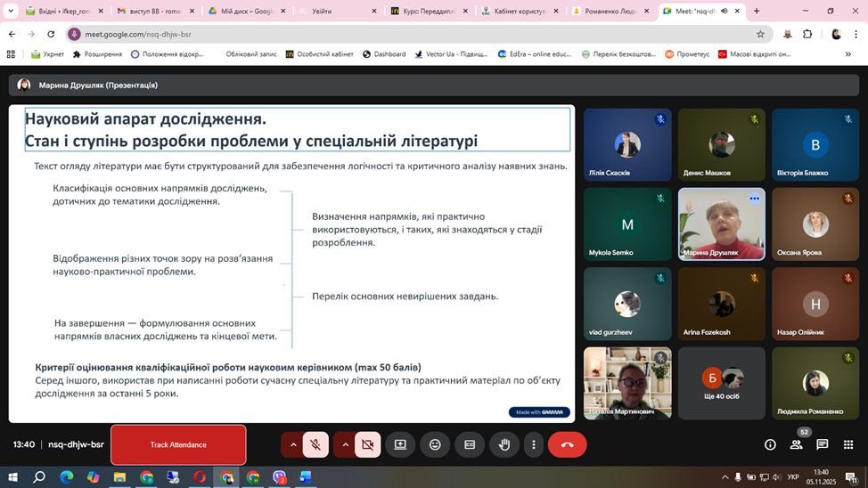
Task: Raise your hand
Action: [504, 445]
